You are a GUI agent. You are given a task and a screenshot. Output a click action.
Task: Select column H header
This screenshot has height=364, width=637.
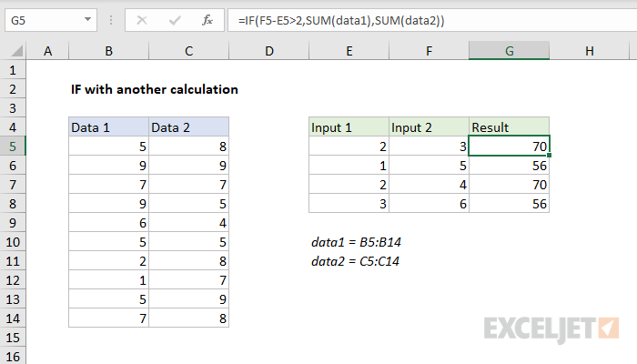point(589,51)
